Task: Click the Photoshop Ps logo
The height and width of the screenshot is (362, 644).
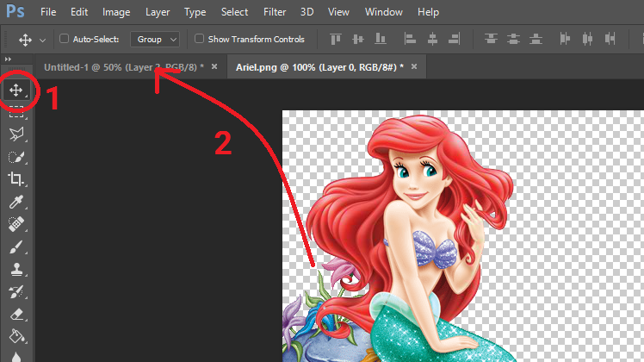Action: coord(15,11)
